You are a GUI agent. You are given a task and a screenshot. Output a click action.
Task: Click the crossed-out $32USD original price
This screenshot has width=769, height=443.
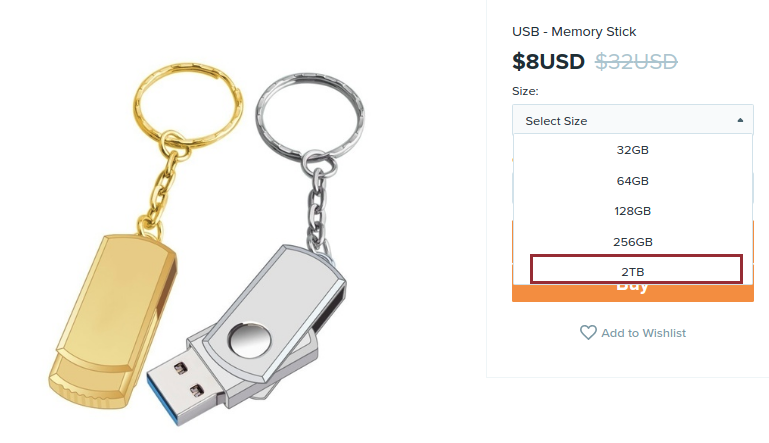coord(636,62)
